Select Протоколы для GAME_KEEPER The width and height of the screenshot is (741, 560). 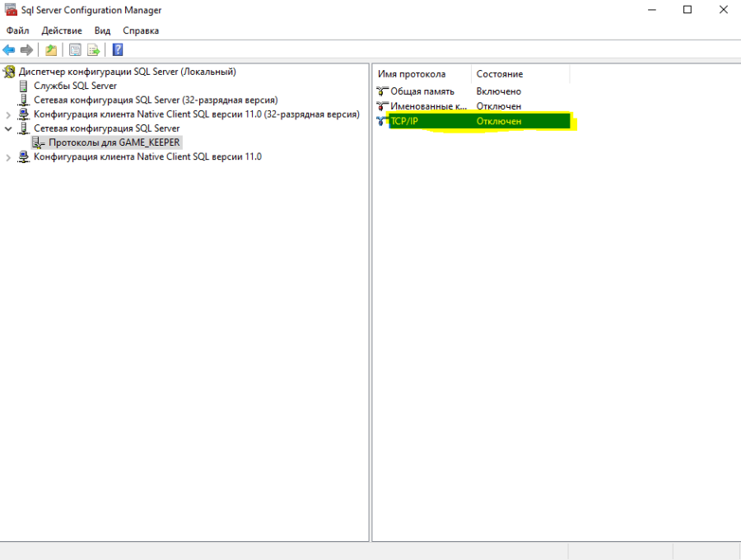[114, 142]
